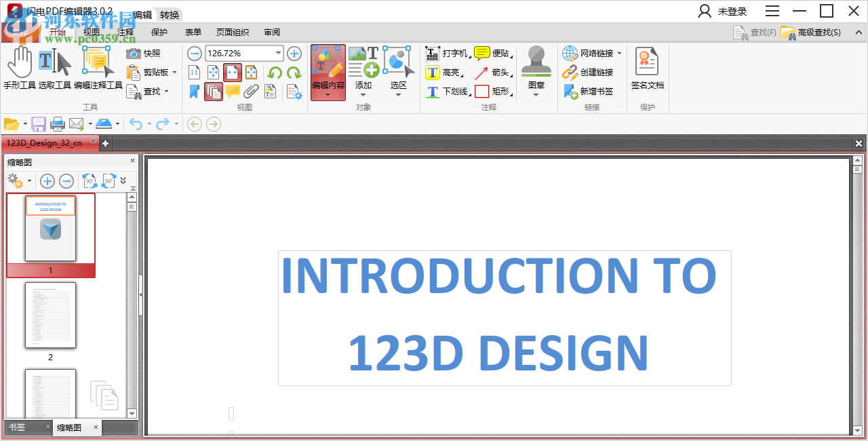Toggle Fit Visible view mode
This screenshot has width=868, height=441.
(x=252, y=73)
